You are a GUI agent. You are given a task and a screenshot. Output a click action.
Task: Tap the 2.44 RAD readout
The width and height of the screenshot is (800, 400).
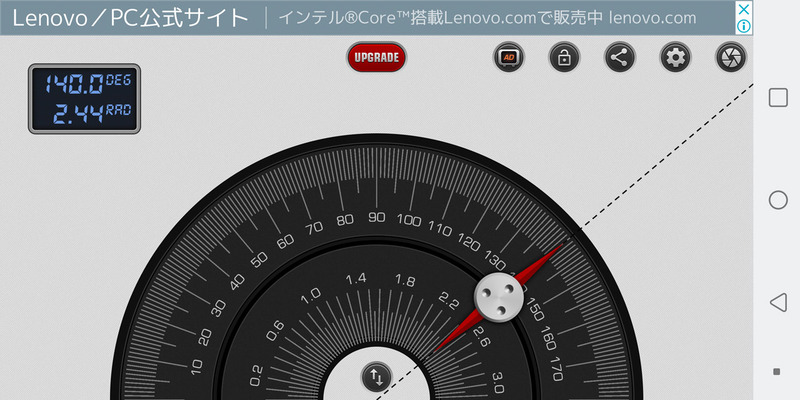(92, 114)
